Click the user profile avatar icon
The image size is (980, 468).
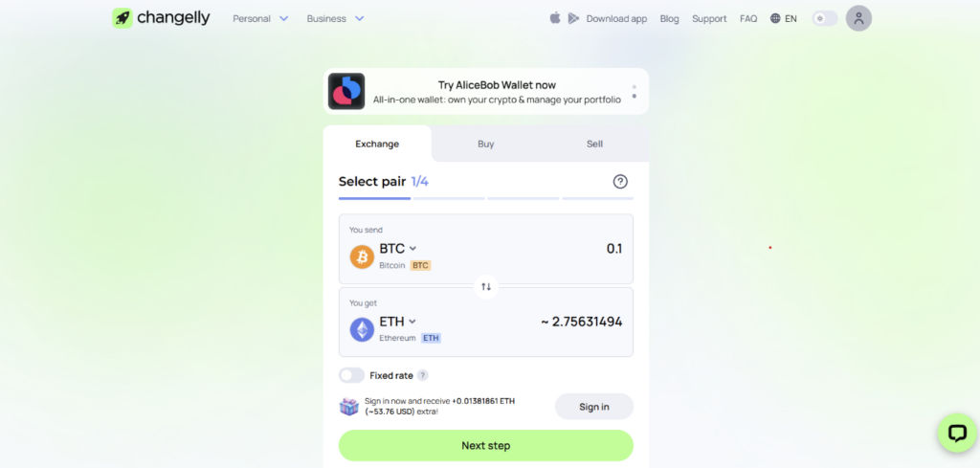point(858,18)
